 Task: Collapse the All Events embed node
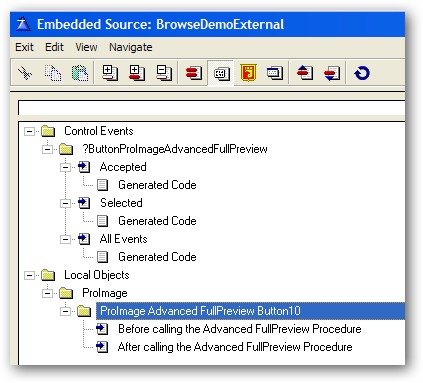65,239
